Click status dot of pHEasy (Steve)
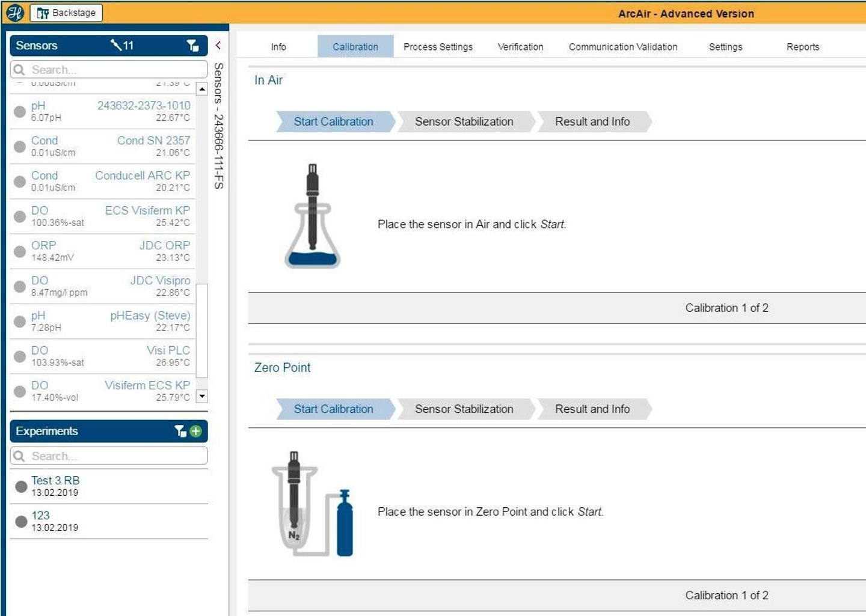866x616 pixels. (20, 321)
